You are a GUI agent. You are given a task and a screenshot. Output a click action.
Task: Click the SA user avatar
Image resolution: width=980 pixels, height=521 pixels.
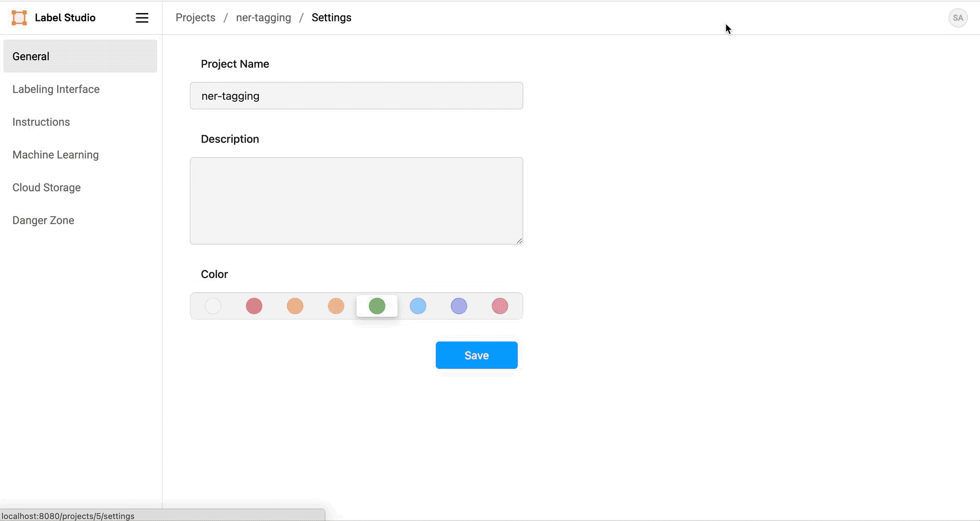point(958,17)
